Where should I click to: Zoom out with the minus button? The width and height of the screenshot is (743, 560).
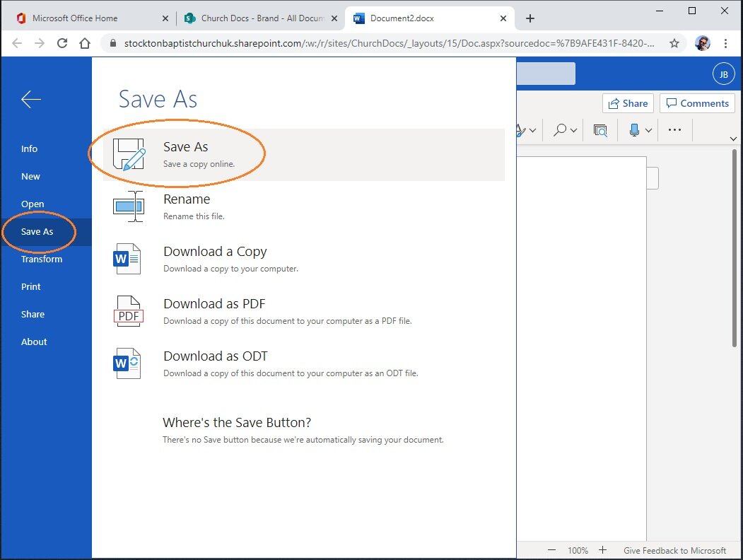[551, 550]
